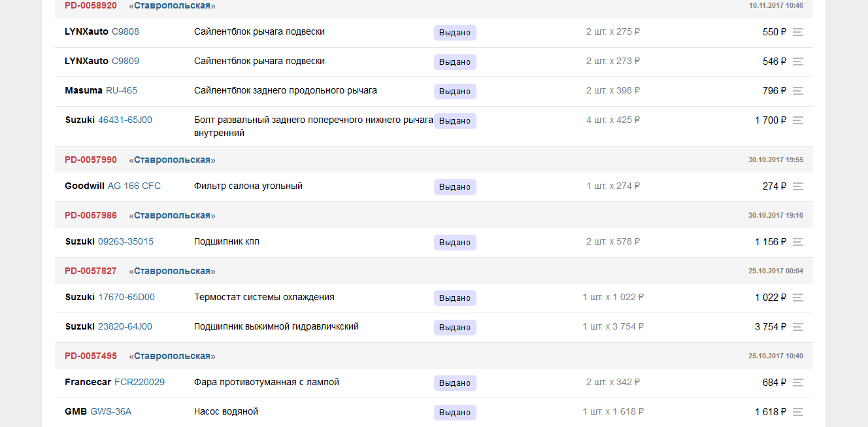Click Выдано status badge for GMB GWS-36A
Viewport: 868px width, 427px height.
click(x=455, y=413)
